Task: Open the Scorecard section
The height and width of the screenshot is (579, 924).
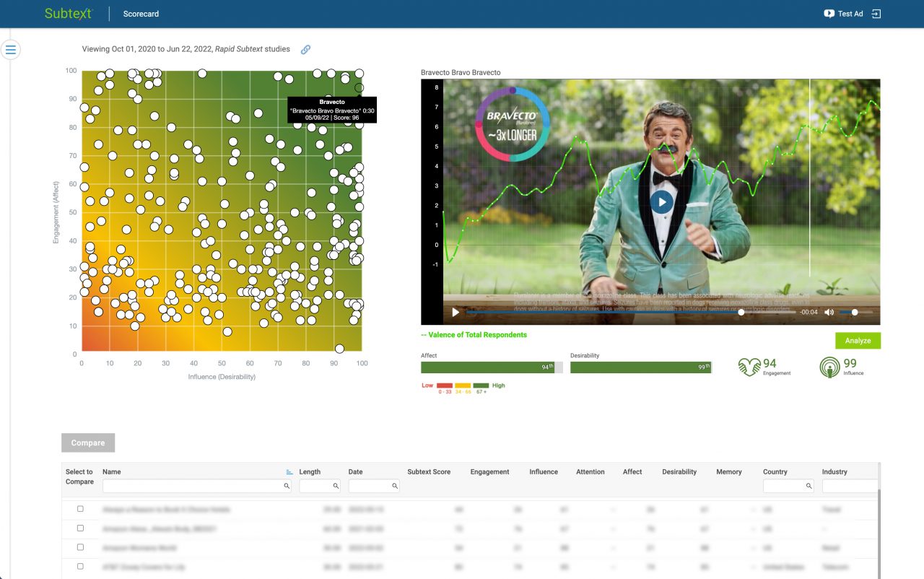Action: point(140,13)
